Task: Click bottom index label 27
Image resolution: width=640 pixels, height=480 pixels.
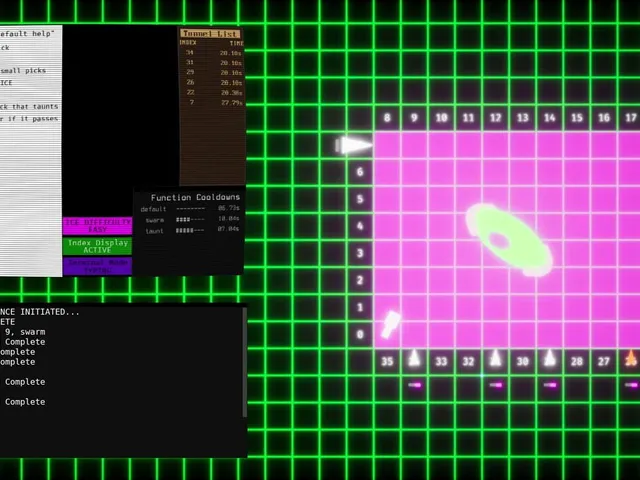Action: coord(604,362)
